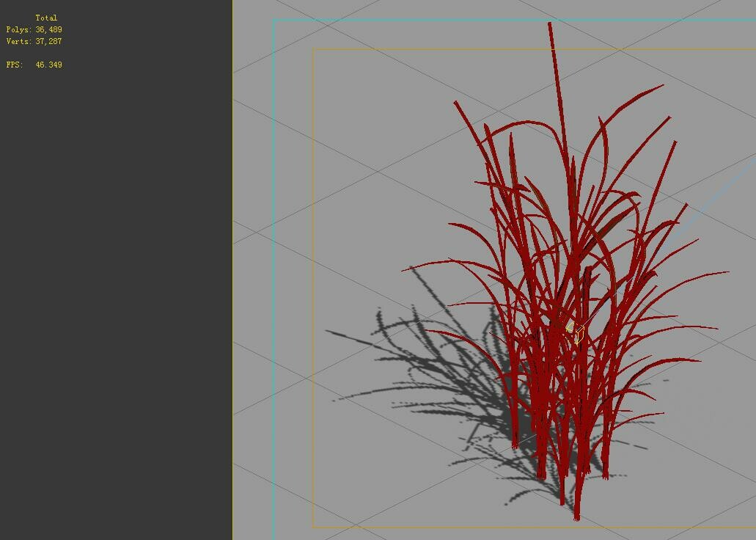The width and height of the screenshot is (756, 540).
Task: Click the Verts count readout
Action: pyautogui.click(x=34, y=42)
